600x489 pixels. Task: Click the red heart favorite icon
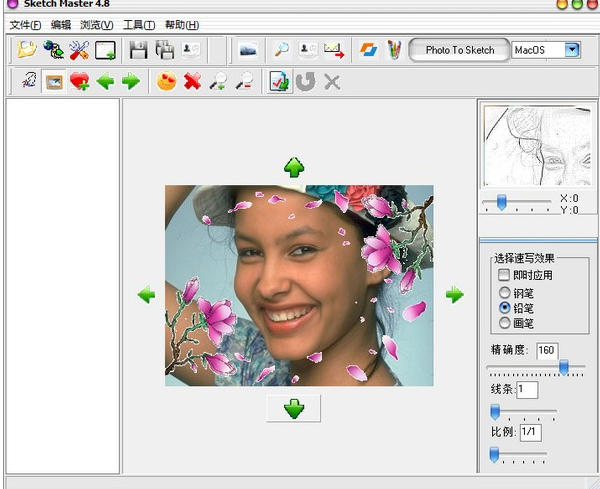pos(79,81)
